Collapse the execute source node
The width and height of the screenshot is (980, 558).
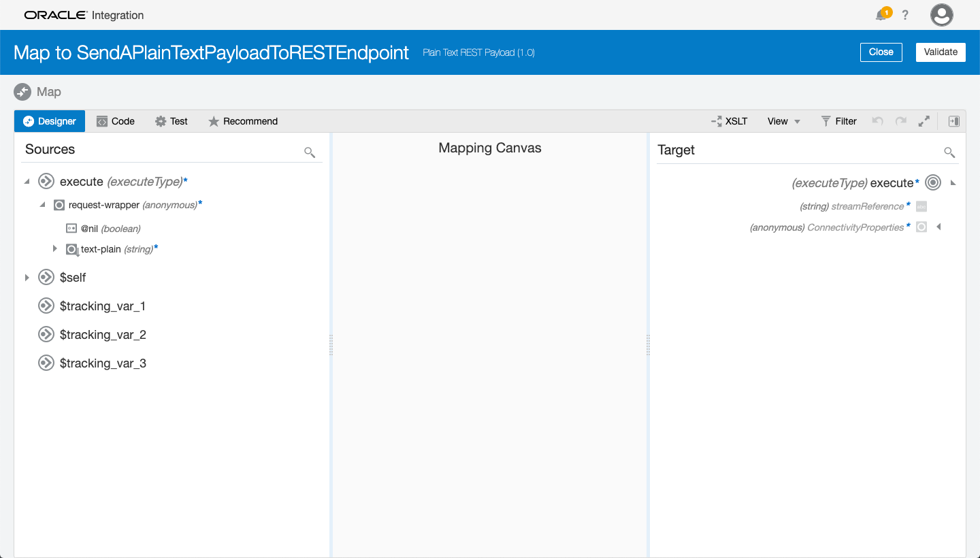[27, 182]
